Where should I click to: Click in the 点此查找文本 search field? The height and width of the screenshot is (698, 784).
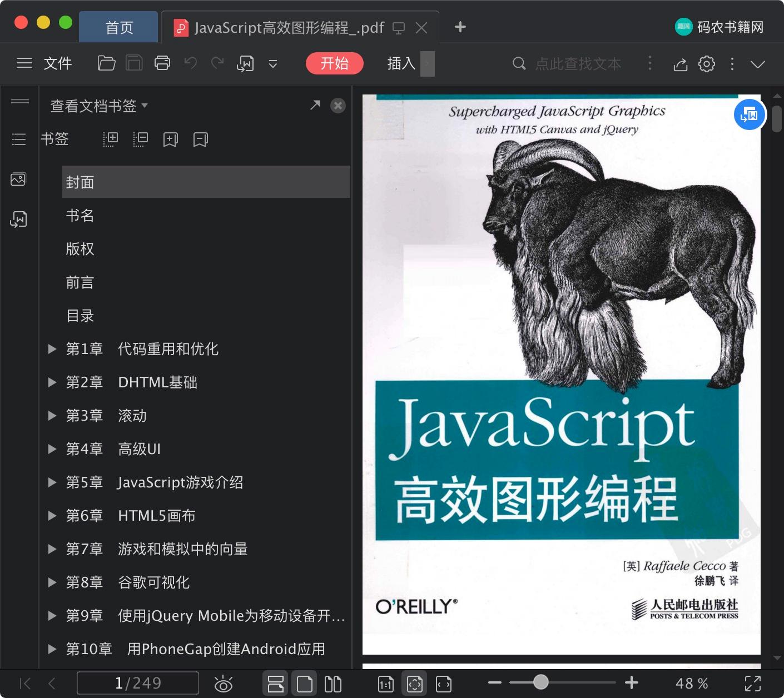(x=578, y=63)
